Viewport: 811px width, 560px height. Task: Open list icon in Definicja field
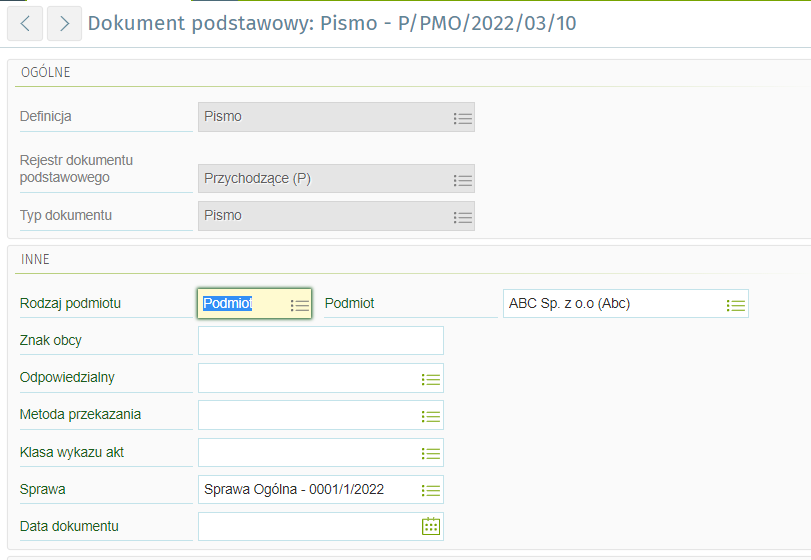(x=462, y=117)
